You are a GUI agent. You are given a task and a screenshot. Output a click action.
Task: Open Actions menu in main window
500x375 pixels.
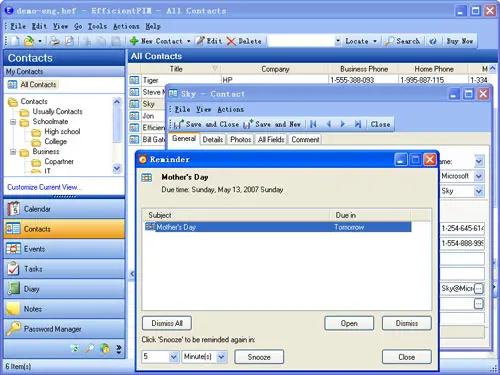tap(126, 26)
